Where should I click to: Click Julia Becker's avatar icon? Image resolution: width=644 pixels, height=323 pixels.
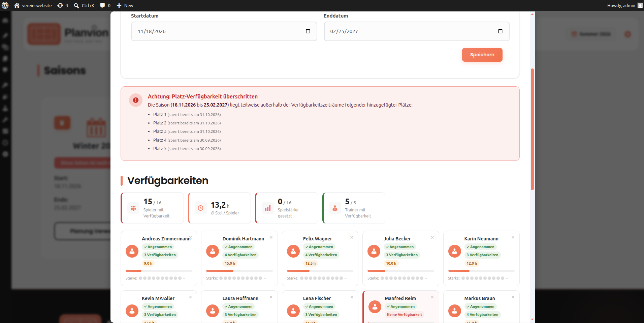click(374, 251)
